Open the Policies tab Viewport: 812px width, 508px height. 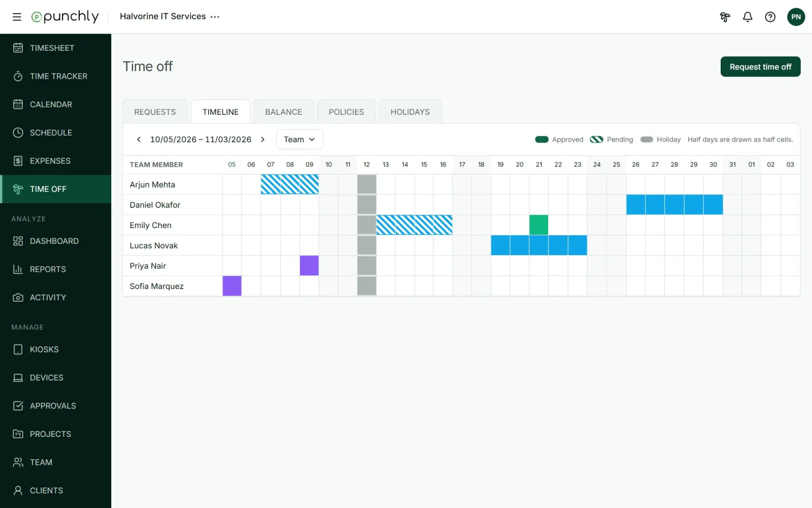coord(346,112)
